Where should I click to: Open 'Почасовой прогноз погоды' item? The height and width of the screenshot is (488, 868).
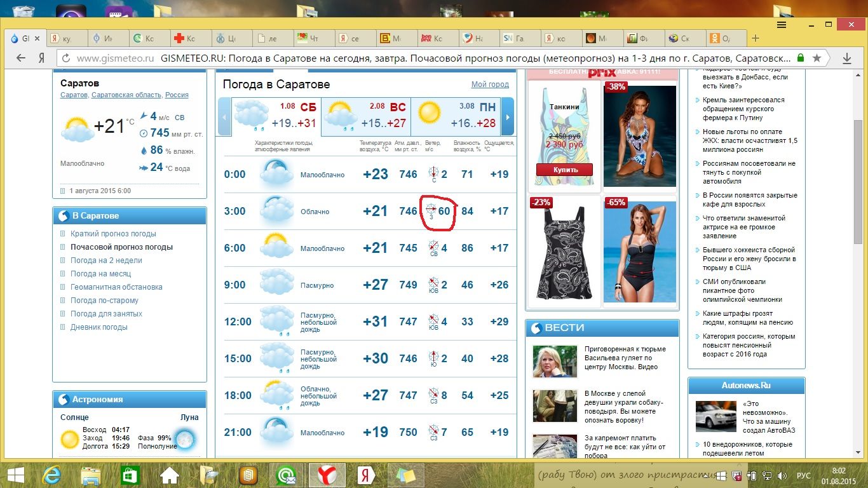(121, 247)
